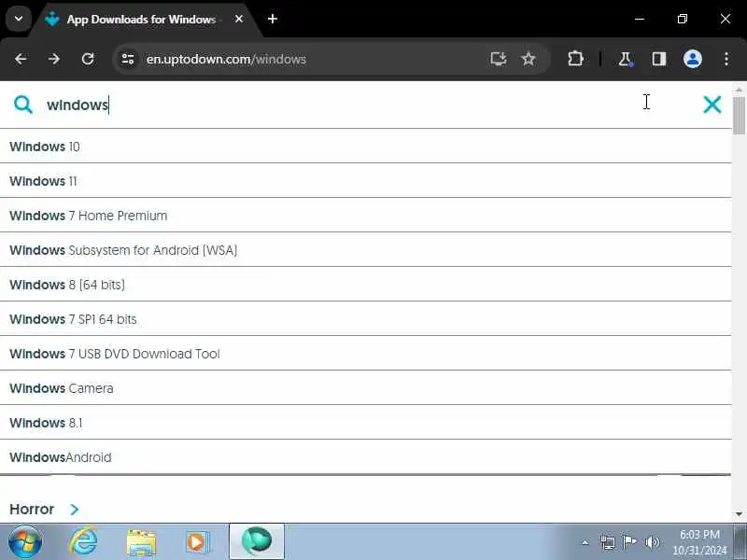Open the network tray icon

(x=608, y=542)
